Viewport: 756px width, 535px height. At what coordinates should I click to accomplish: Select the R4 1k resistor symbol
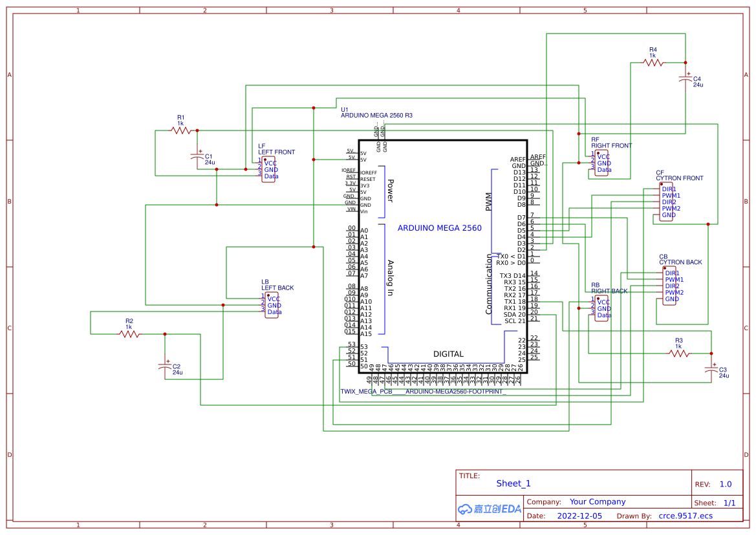coord(653,63)
